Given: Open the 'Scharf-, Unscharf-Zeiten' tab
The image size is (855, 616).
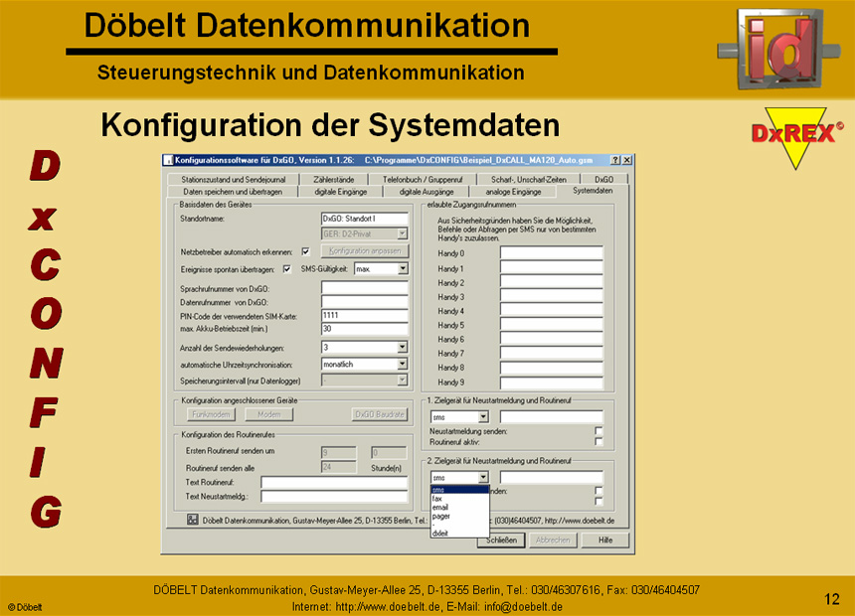Looking at the screenshot, I should (x=528, y=180).
